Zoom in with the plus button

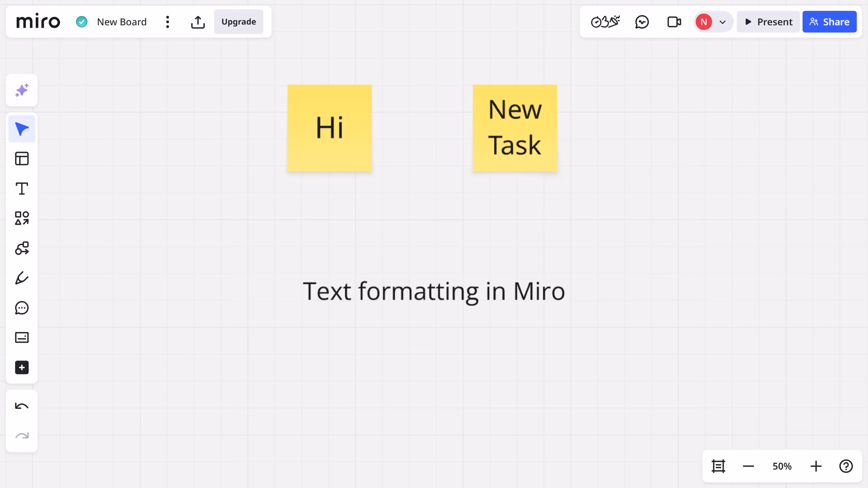(x=816, y=466)
